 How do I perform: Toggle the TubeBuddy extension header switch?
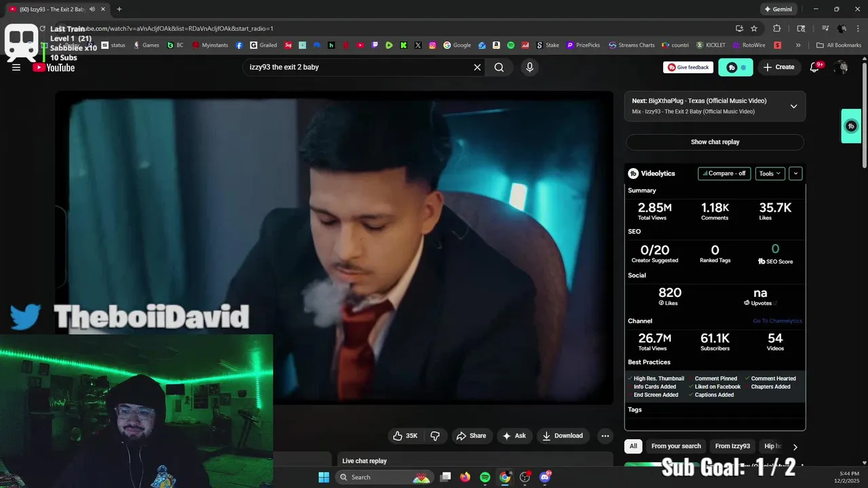pos(736,67)
